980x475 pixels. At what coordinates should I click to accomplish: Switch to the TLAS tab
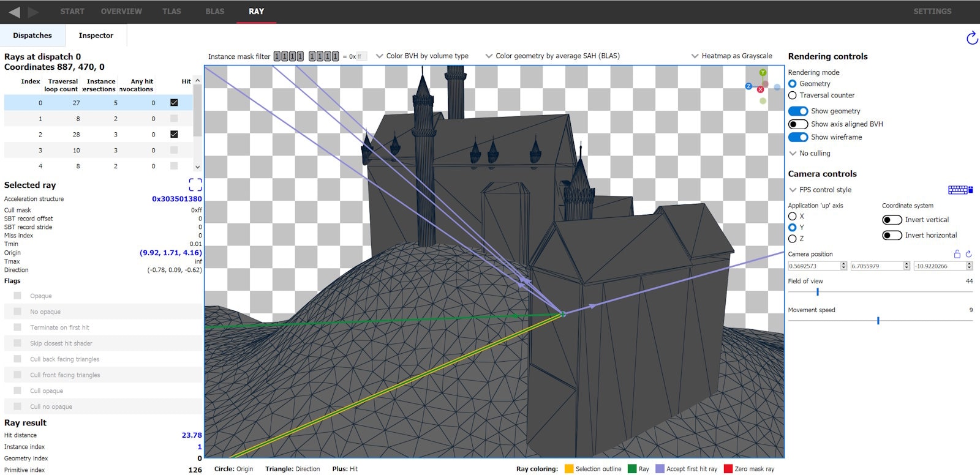coord(171,12)
